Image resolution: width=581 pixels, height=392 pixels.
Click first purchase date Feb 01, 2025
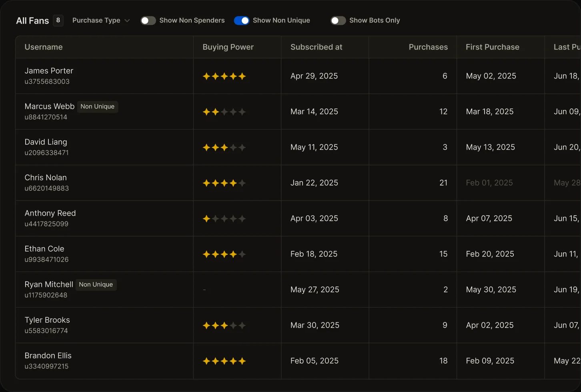coord(489,183)
